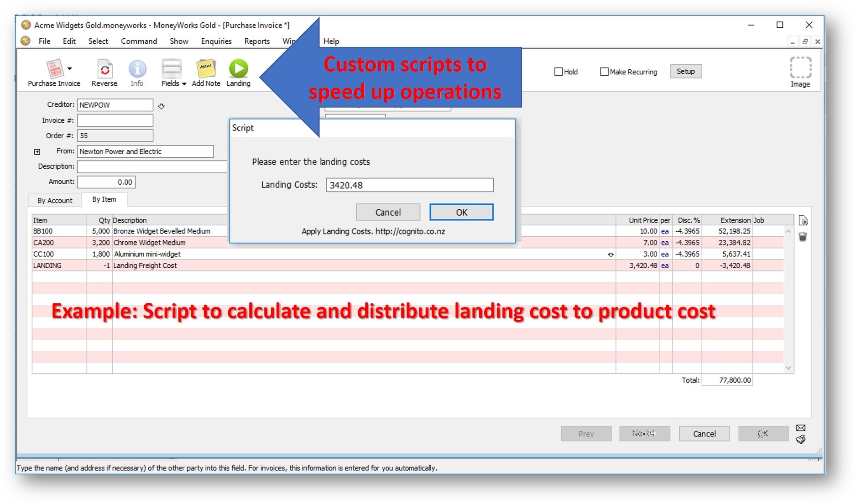Image resolution: width=856 pixels, height=504 pixels.
Task: Click the Total amount field
Action: (727, 380)
